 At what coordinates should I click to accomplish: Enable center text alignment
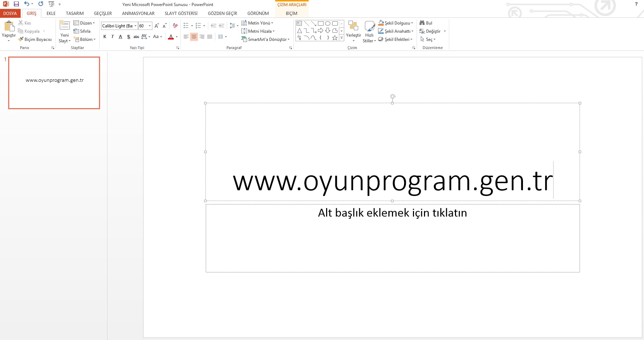[x=194, y=37]
